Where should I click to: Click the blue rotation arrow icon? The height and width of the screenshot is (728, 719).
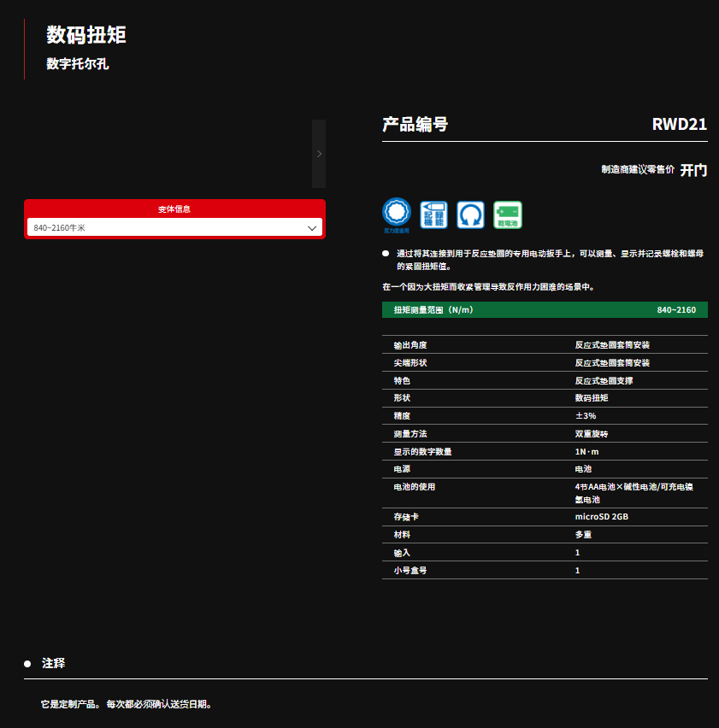point(470,214)
